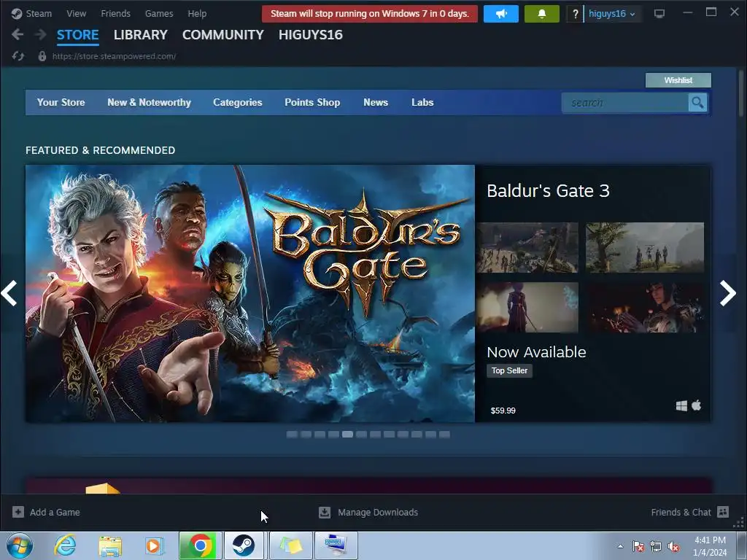Open the announcements megaphone button
The width and height of the screenshot is (747, 560).
(500, 14)
